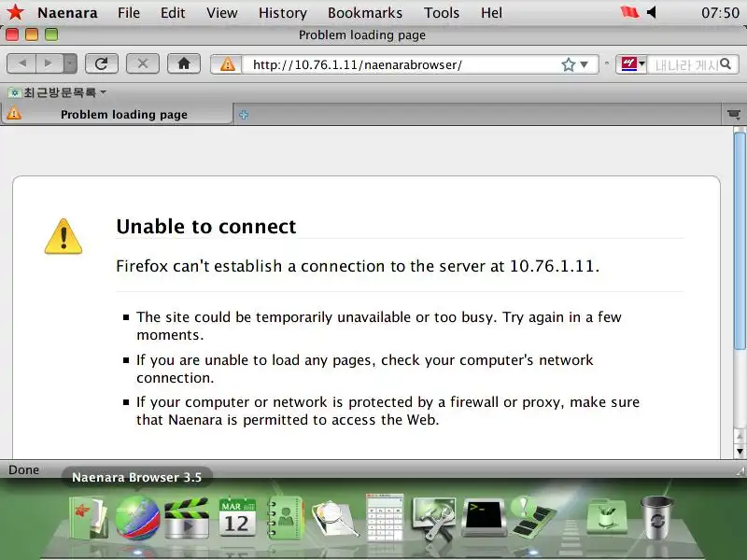Launch Naenara Browser globe dock icon

click(x=137, y=518)
